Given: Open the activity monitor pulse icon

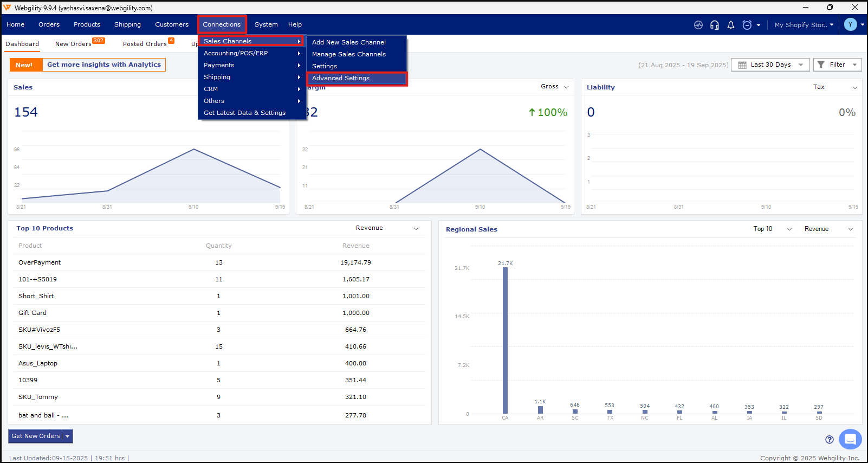Looking at the screenshot, I should (698, 25).
